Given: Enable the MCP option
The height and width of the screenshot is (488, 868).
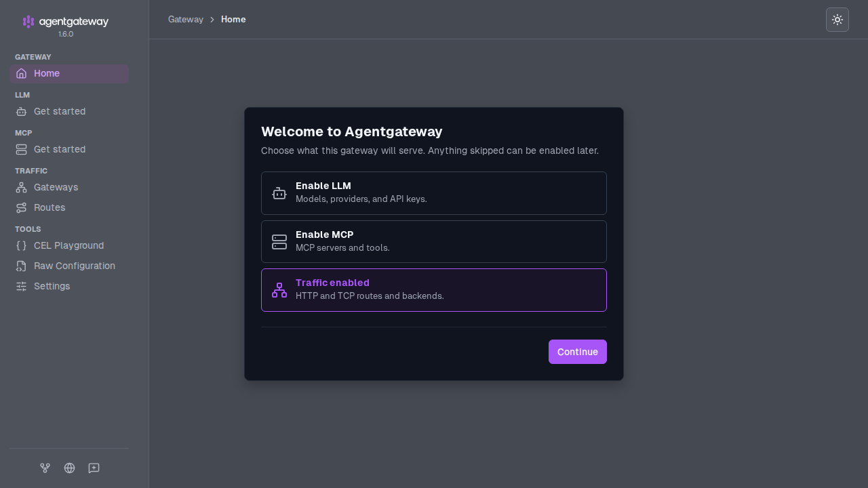Looking at the screenshot, I should [x=434, y=242].
